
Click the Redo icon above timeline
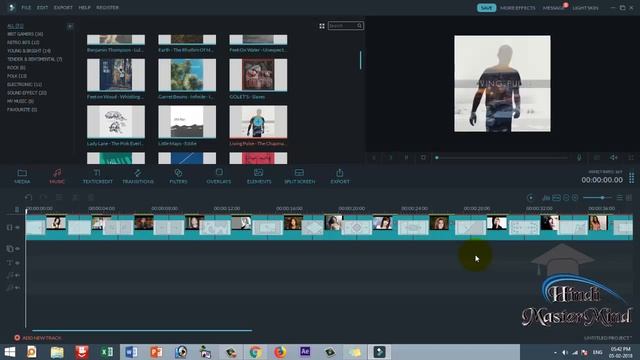point(44,198)
